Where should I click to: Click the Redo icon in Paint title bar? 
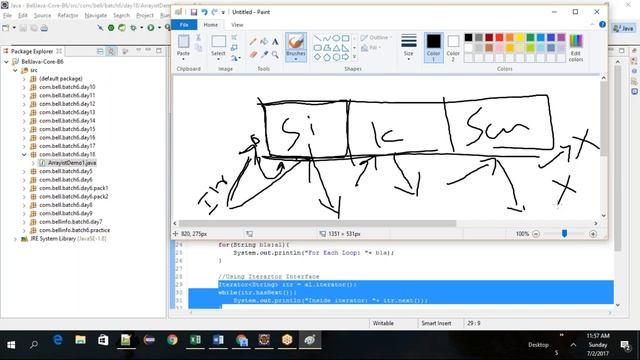[x=214, y=12]
